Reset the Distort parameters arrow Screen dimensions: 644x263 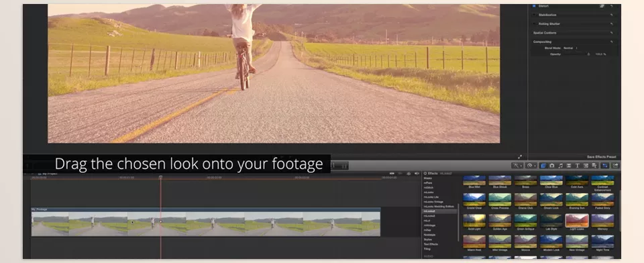[612, 6]
